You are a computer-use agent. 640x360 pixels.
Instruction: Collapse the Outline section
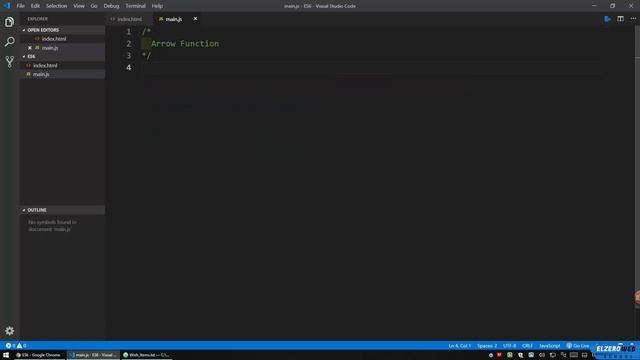coord(37,210)
